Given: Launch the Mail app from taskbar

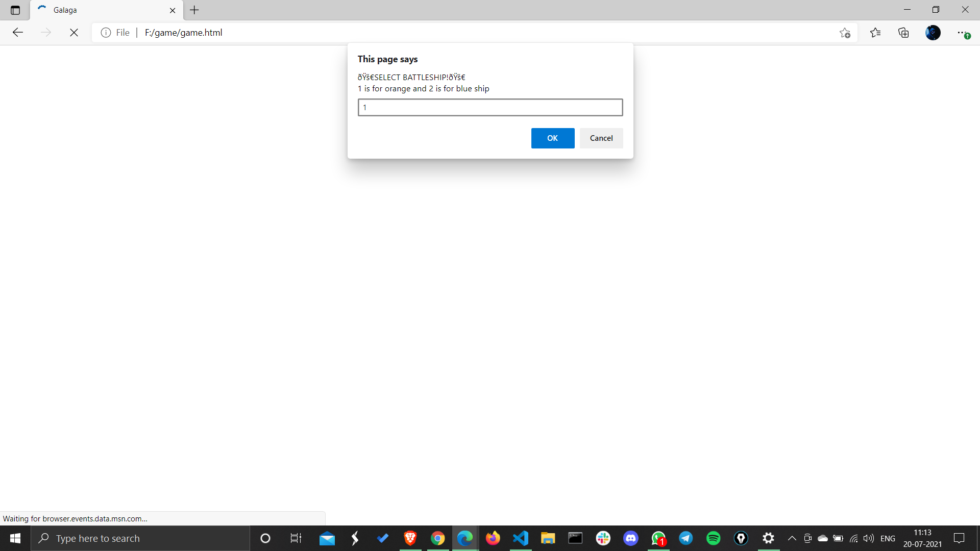Looking at the screenshot, I should tap(327, 538).
